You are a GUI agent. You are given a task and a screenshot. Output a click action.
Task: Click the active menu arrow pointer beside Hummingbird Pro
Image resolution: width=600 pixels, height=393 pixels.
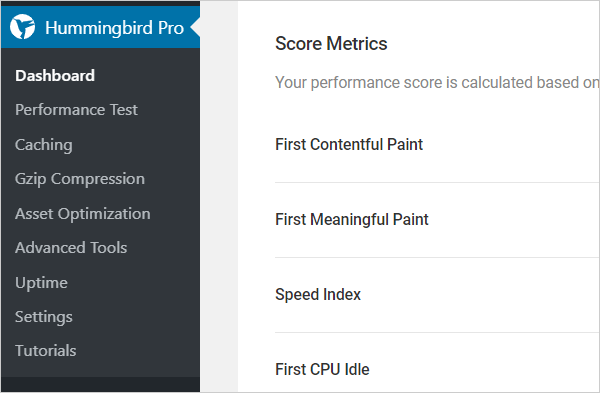coord(195,27)
